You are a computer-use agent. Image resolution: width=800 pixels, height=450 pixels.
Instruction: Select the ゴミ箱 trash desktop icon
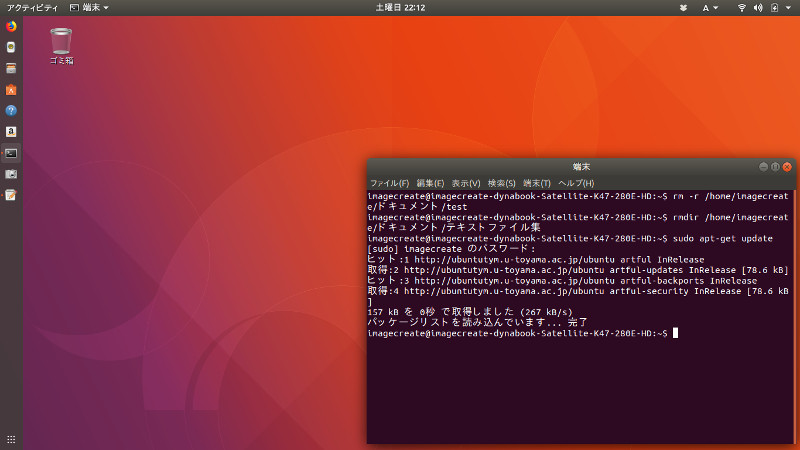click(x=61, y=46)
